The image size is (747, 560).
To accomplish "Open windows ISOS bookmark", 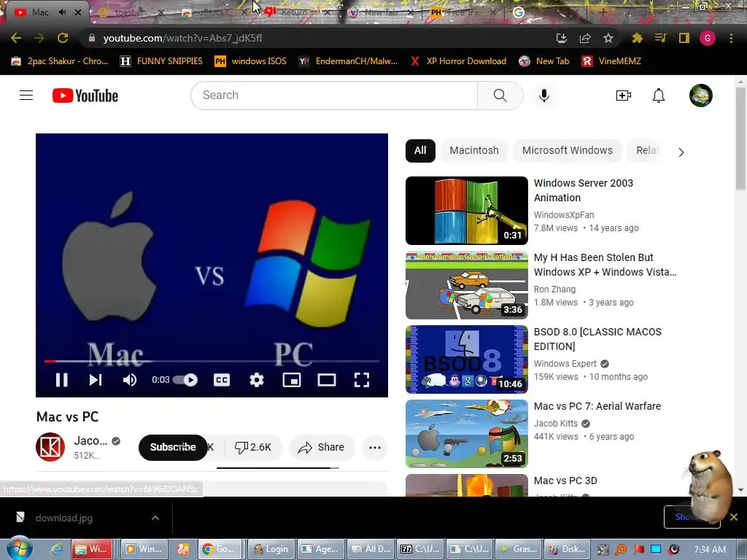I will click(x=251, y=61).
